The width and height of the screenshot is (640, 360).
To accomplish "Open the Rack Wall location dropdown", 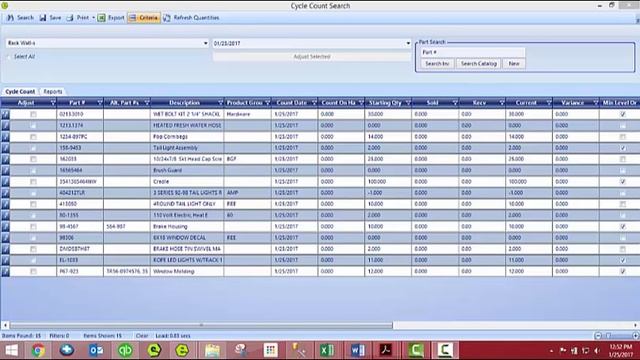I will pos(205,43).
